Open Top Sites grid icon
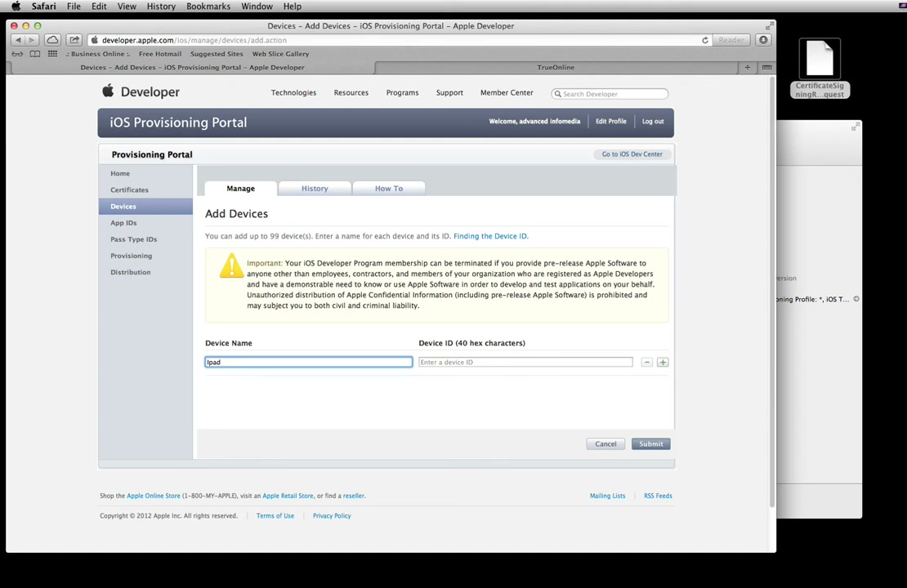This screenshot has height=588, width=907. (x=52, y=54)
